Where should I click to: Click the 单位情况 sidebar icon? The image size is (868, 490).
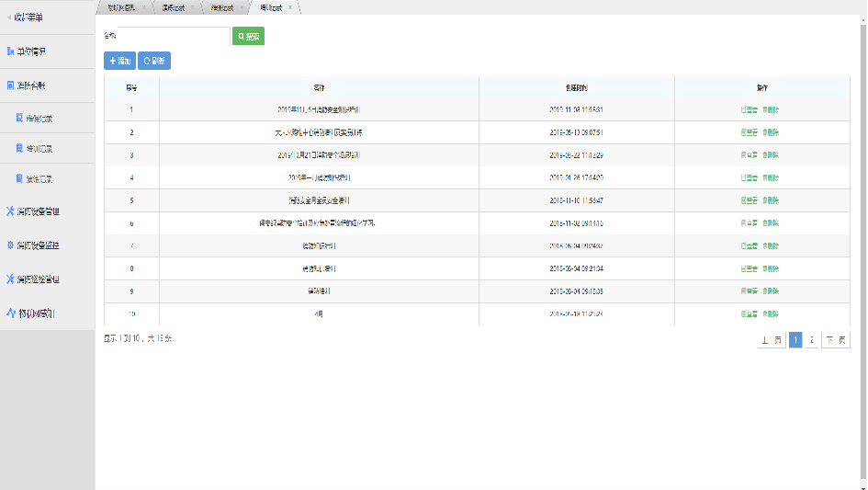(10, 51)
